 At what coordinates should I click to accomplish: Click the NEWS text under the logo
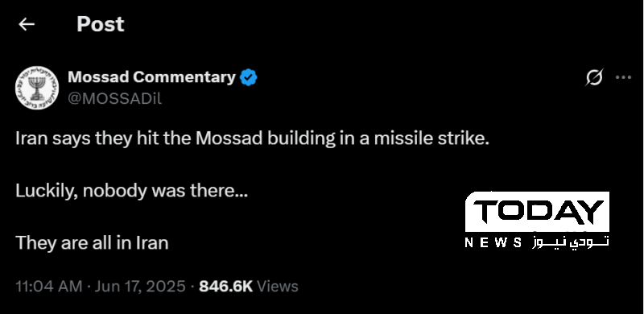tap(493, 242)
